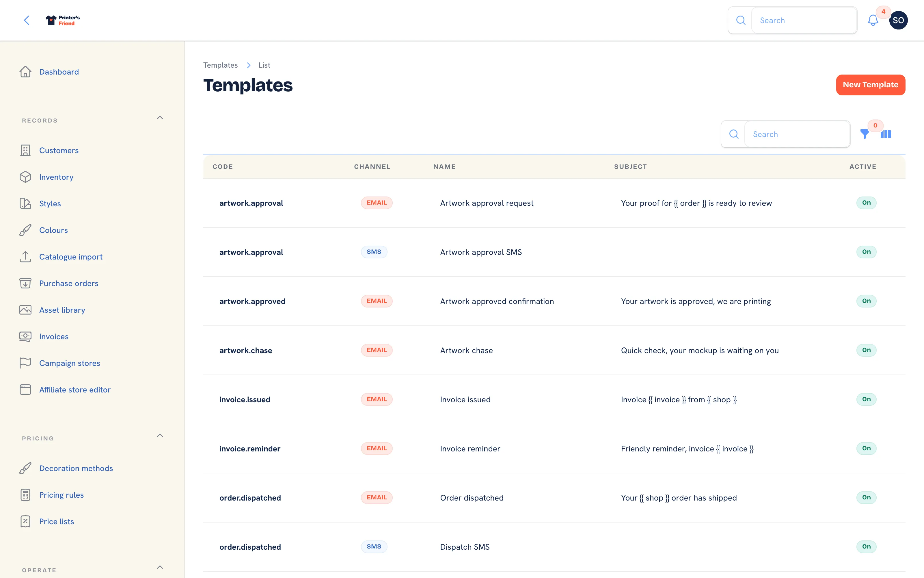
Task: Open the artwork.approved template code
Action: 252,301
